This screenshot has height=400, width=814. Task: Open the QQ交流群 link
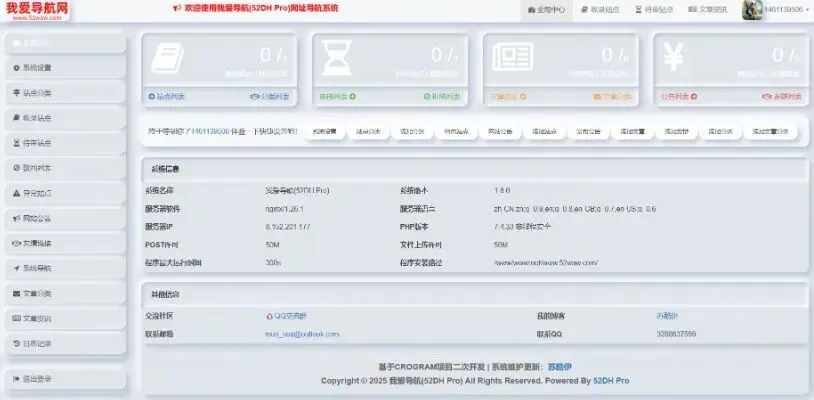pyautogui.click(x=287, y=316)
